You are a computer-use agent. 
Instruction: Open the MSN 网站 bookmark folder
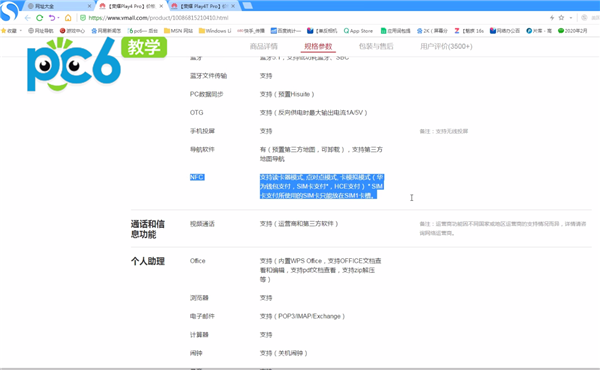(x=178, y=31)
